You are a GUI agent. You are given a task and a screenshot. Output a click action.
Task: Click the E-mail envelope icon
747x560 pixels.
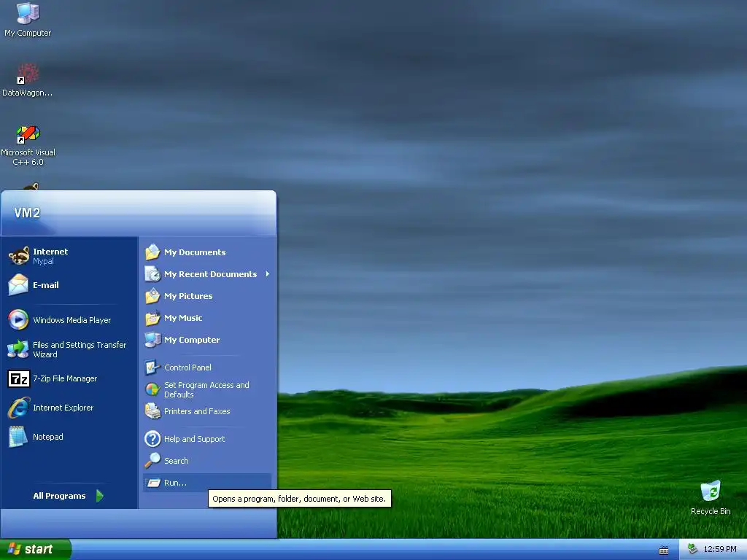[x=18, y=285]
